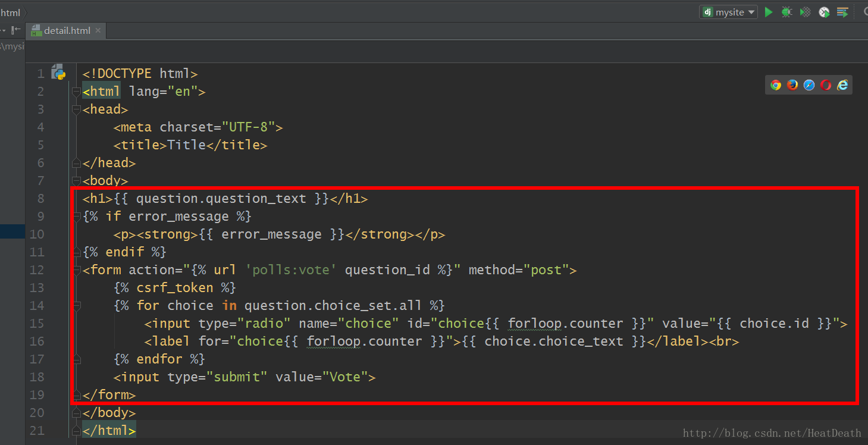Click the DOCTYPE html declaration text

click(x=140, y=74)
